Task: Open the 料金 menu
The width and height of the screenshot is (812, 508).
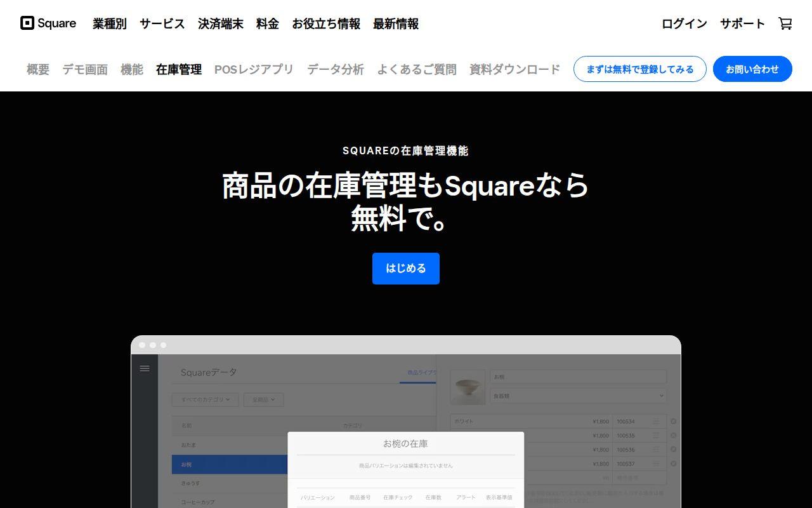Action: pos(268,23)
